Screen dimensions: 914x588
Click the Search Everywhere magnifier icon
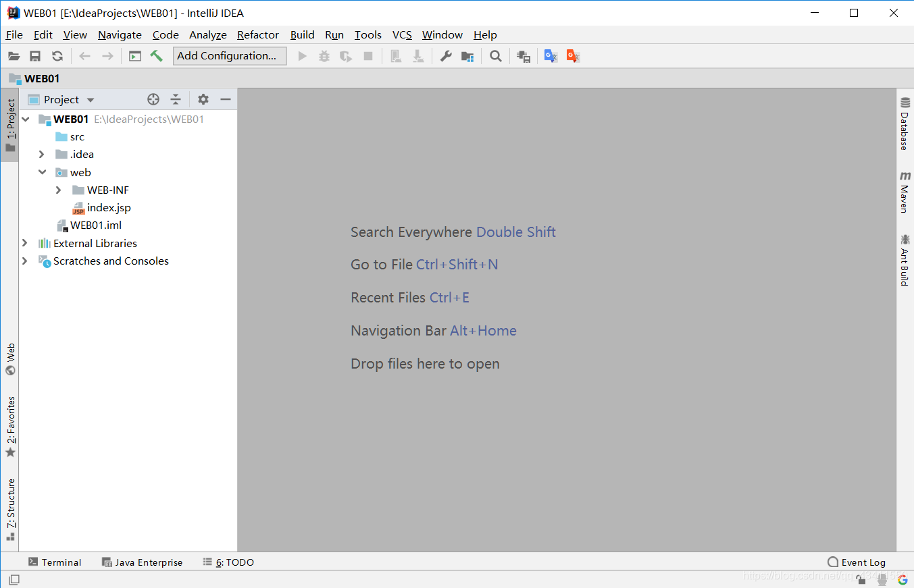tap(496, 56)
